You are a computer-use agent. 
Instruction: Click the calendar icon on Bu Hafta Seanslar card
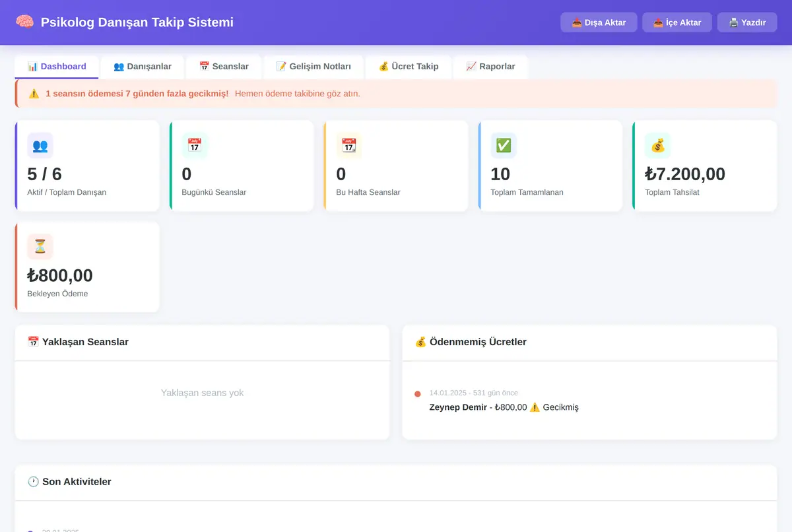coord(349,145)
